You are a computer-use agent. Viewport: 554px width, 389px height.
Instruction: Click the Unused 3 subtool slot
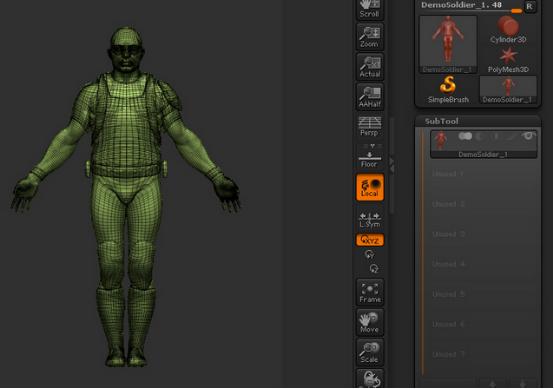(x=483, y=234)
